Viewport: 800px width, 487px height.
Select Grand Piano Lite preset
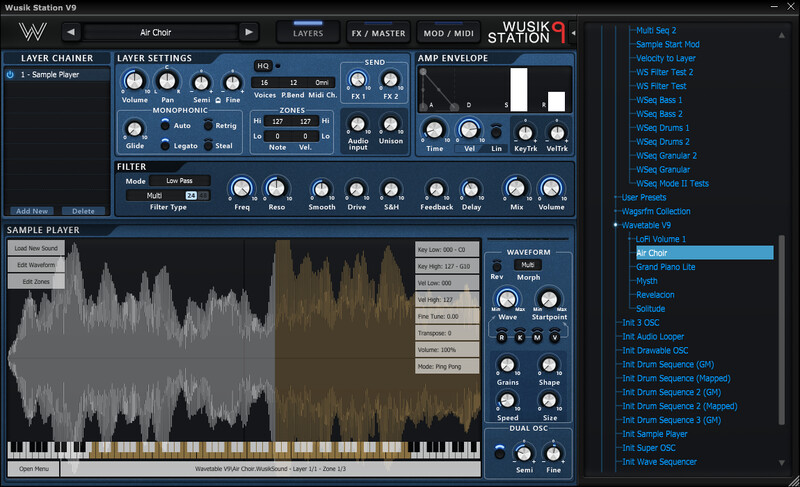click(665, 267)
